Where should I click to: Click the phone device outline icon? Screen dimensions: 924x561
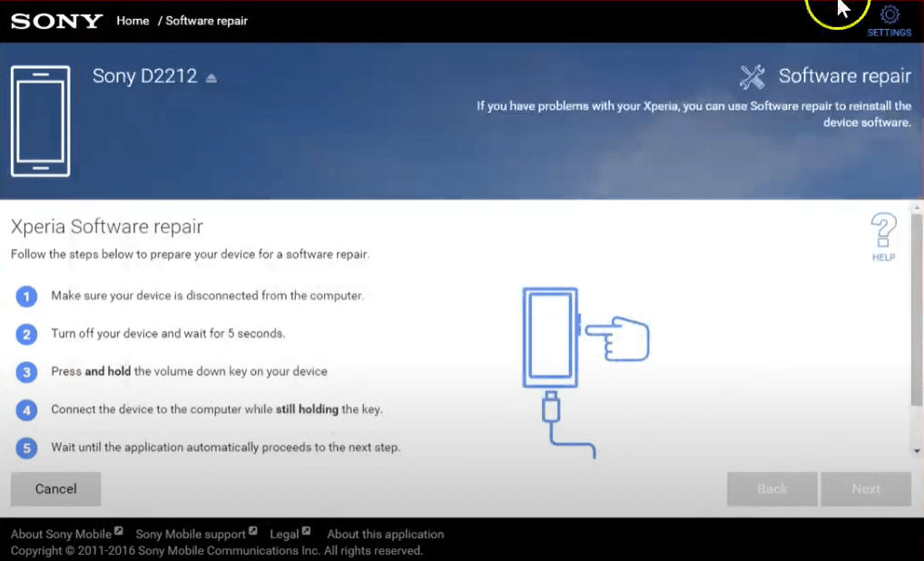pos(40,121)
